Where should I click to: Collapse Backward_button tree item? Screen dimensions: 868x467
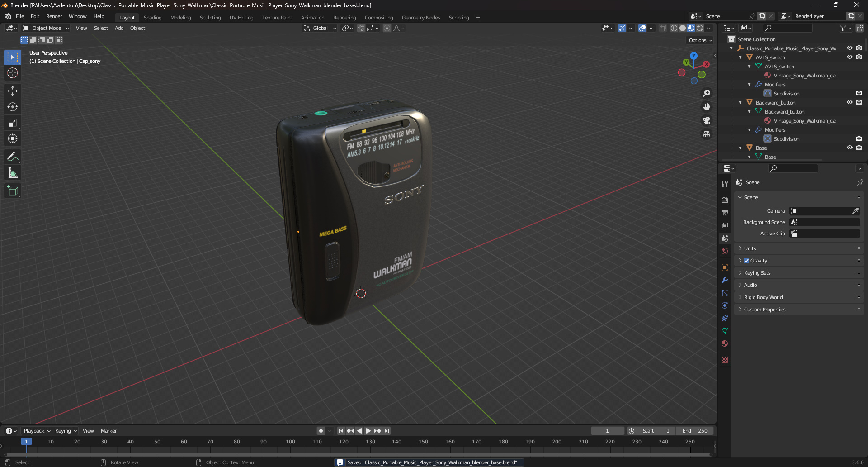(740, 103)
